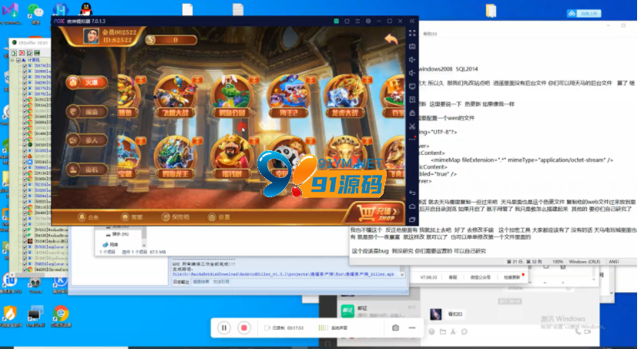The width and height of the screenshot is (644, 349).
Task: Open 海王2 game icon
Action: point(289,97)
